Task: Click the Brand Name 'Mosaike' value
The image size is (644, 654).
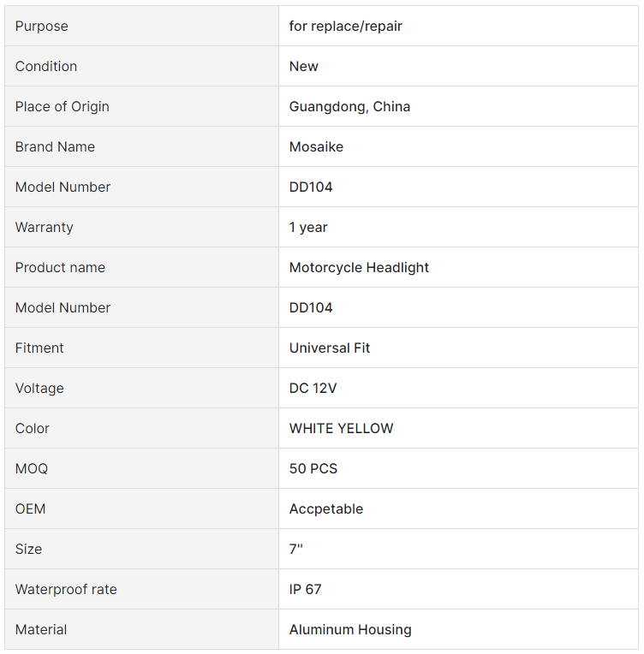Action: 316,147
